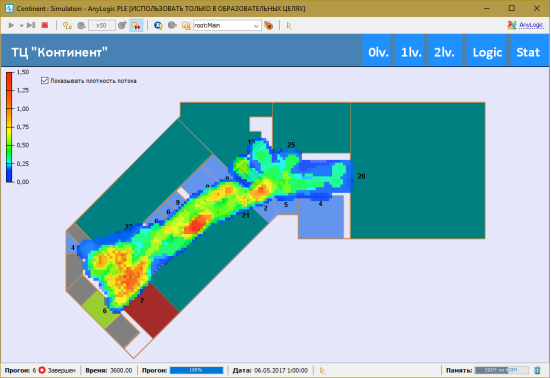551x378 pixels.
Task: Click the real-time scale clock icon
Action: click(67, 25)
